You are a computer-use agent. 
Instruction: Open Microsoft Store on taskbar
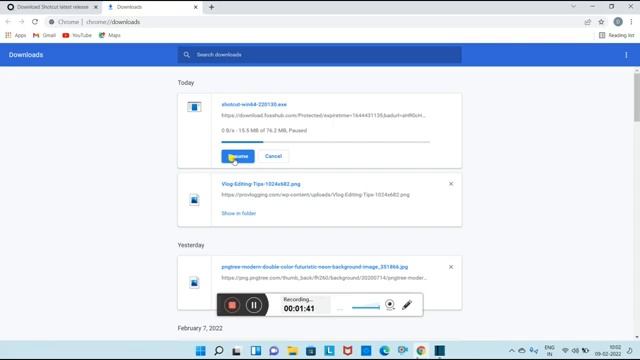[x=311, y=351]
